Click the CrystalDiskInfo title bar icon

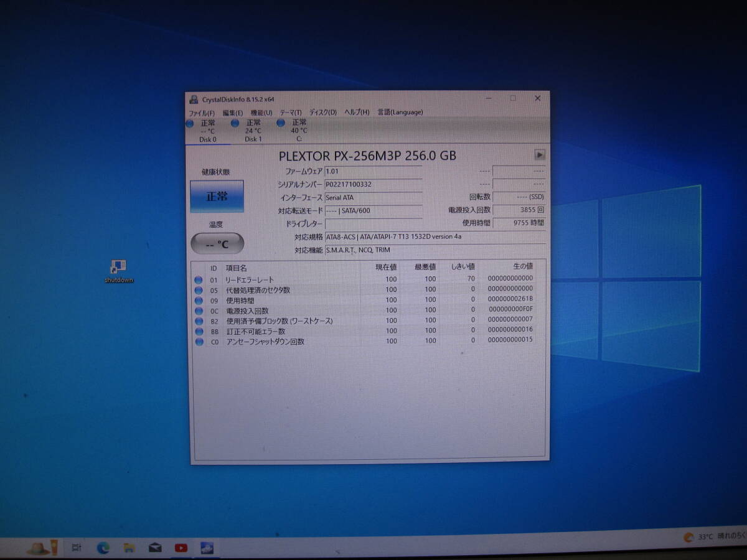tap(194, 99)
